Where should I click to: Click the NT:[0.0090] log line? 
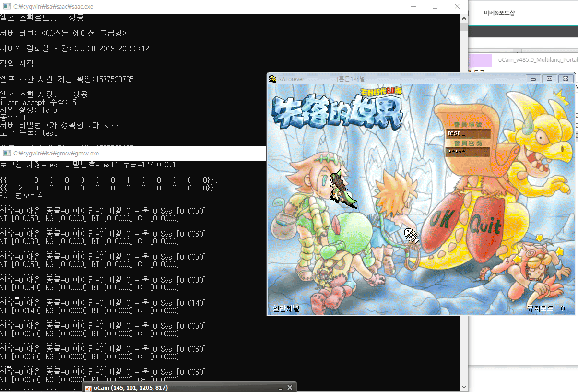[90, 287]
